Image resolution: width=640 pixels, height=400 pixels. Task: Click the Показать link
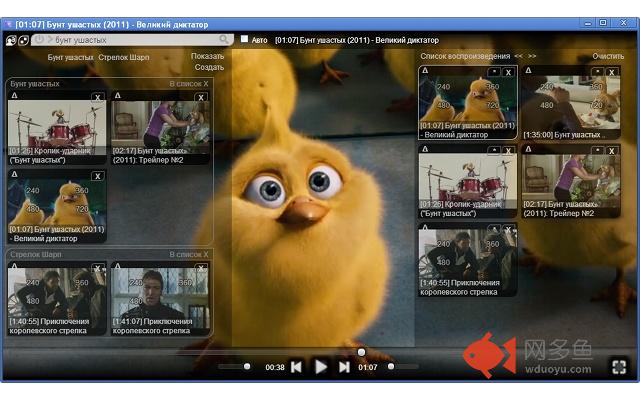pos(207,56)
